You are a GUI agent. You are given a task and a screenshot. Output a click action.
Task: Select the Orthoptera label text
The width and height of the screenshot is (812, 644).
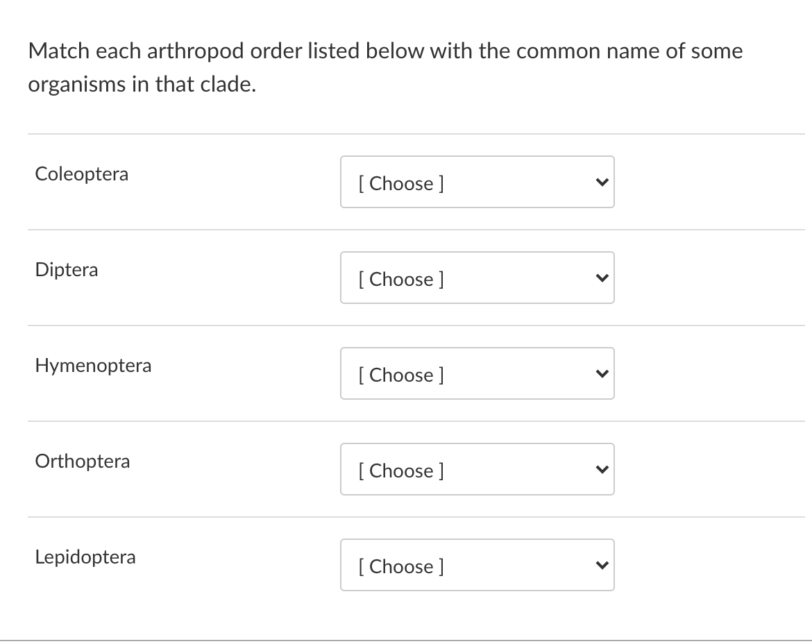(x=83, y=461)
